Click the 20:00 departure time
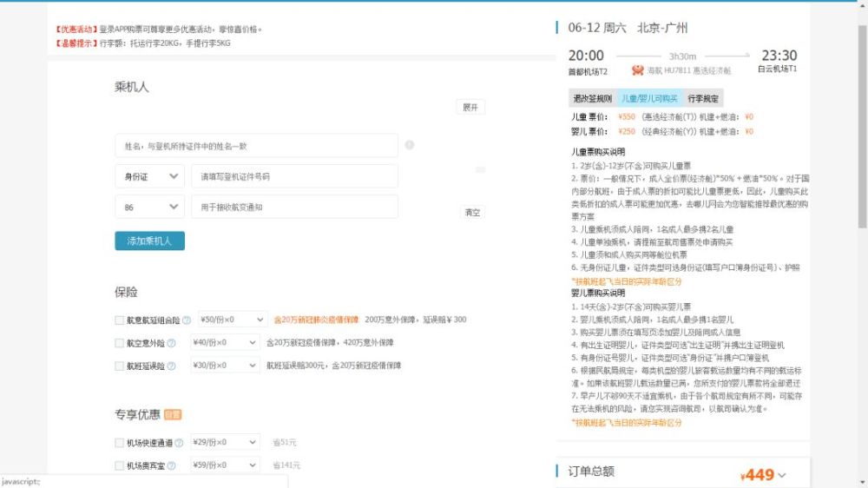The height and width of the screenshot is (488, 868). (x=586, y=56)
